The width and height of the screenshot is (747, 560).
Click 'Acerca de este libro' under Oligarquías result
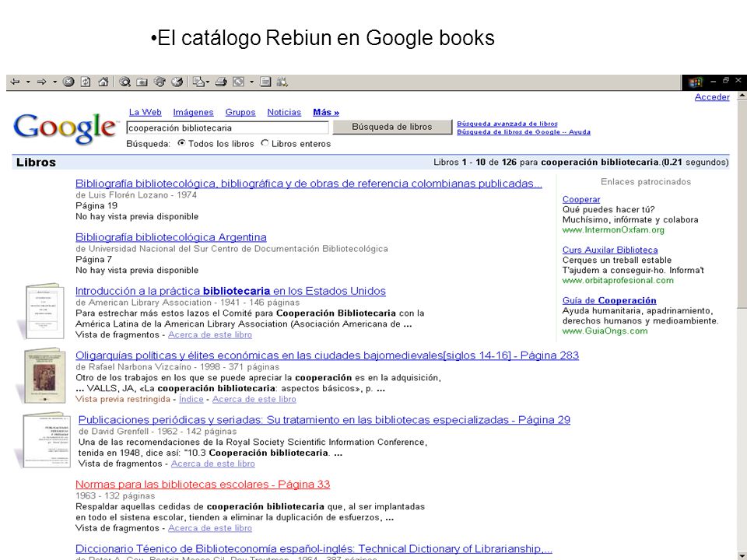tap(254, 399)
